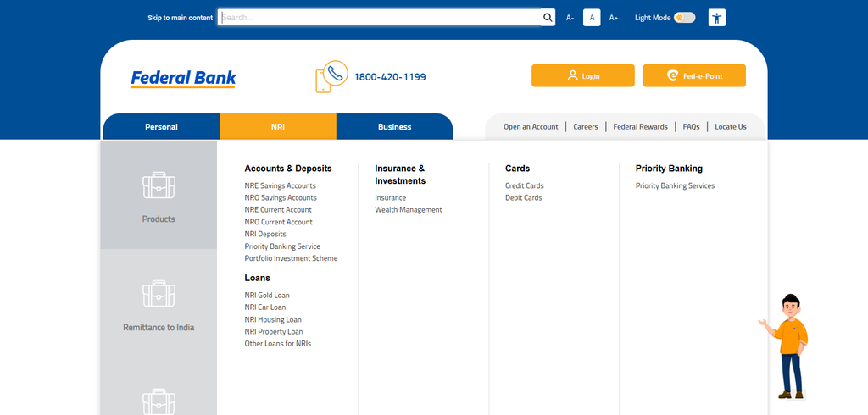Viewport: 868px width, 415px height.
Task: Open NRO Current Account
Action: coord(278,222)
